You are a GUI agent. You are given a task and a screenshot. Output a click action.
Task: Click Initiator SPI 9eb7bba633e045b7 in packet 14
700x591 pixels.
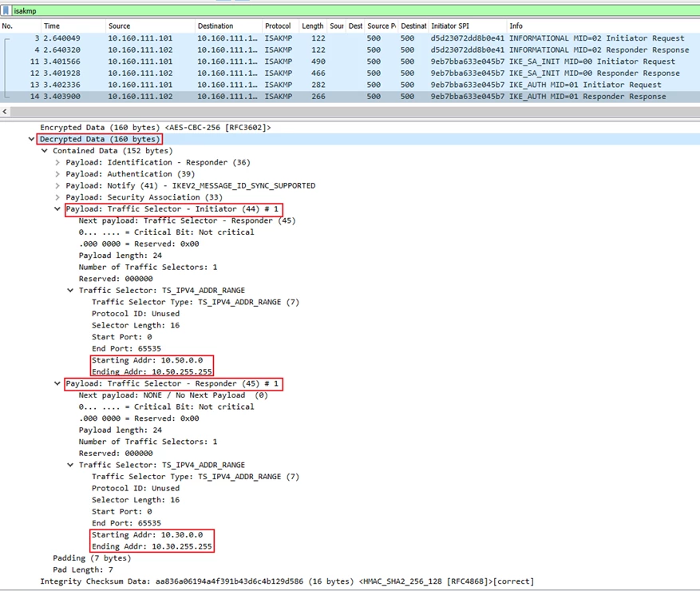[468, 97]
